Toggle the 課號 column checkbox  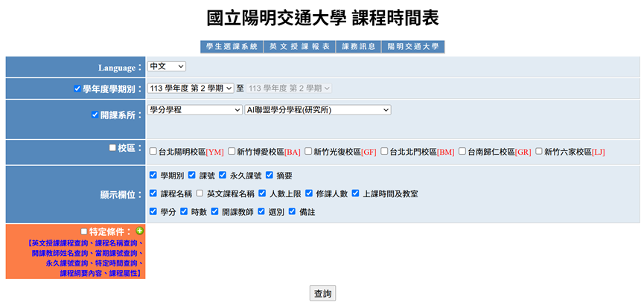(192, 176)
